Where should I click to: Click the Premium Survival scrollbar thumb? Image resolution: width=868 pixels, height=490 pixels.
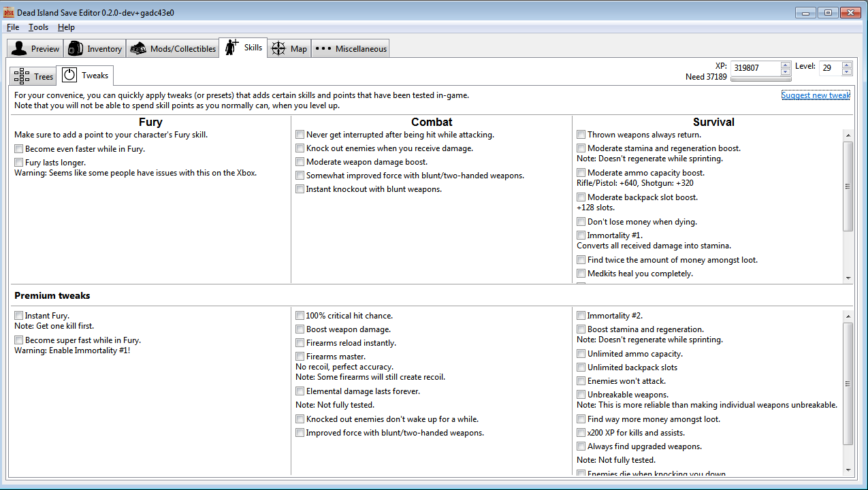coord(848,384)
